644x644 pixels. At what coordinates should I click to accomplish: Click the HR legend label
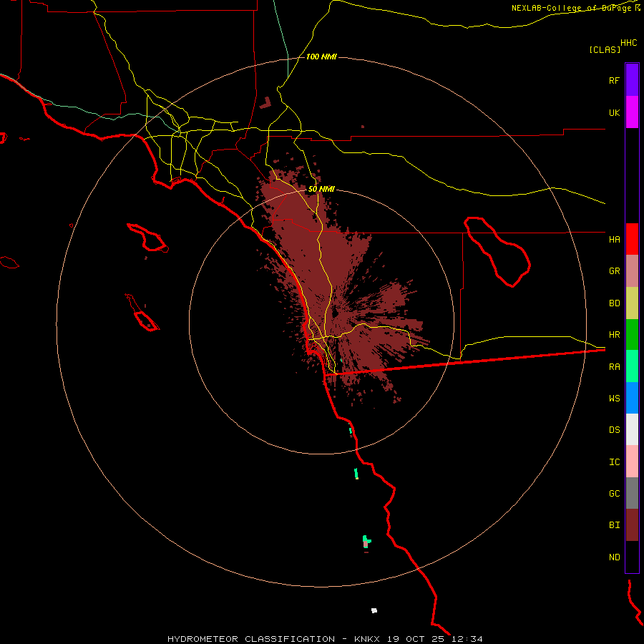coord(614,335)
